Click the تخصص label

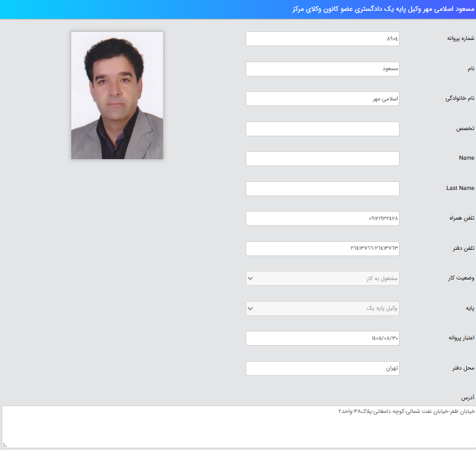tap(465, 128)
